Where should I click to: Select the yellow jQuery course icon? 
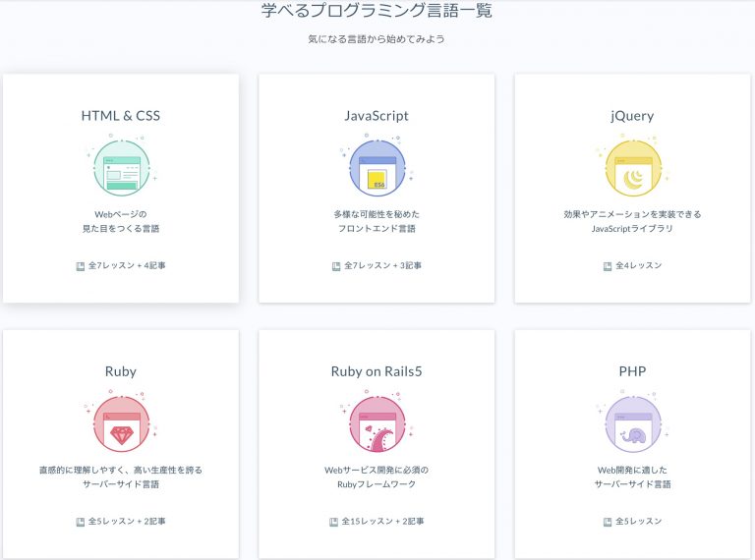tap(632, 170)
